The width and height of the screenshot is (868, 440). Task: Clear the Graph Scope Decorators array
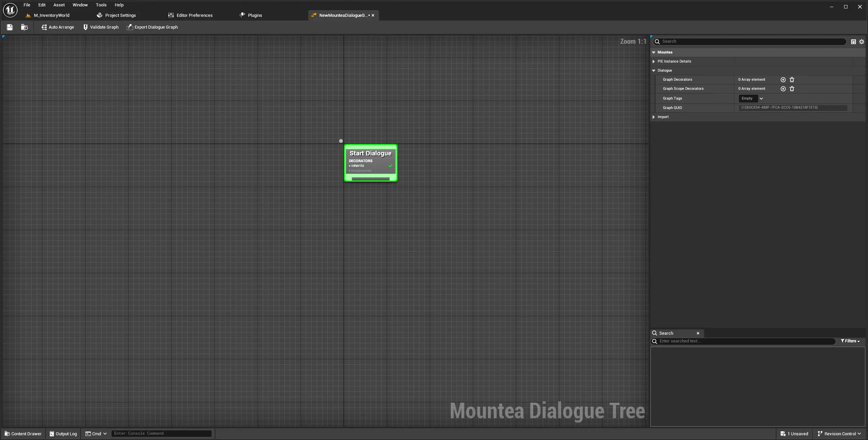(792, 89)
